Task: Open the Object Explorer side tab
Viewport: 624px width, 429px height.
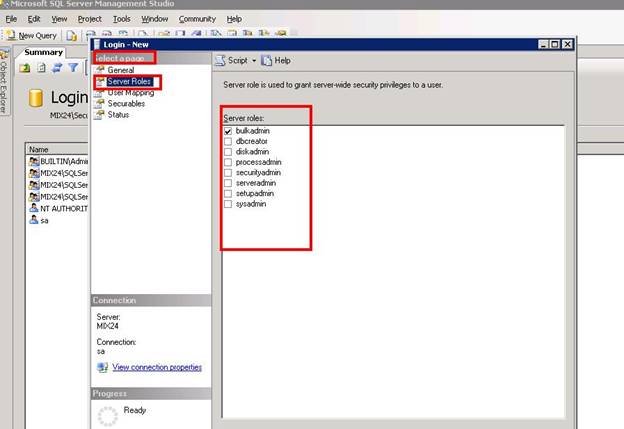Action: click(4, 82)
